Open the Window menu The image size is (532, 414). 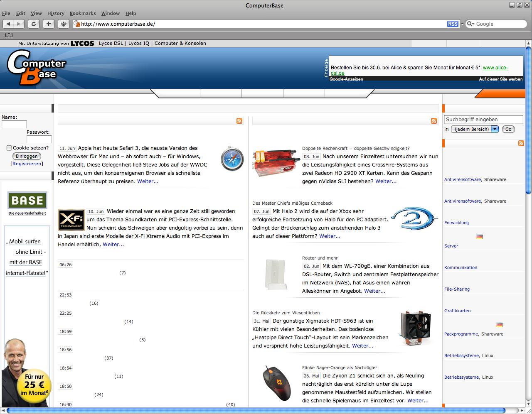pyautogui.click(x=111, y=13)
